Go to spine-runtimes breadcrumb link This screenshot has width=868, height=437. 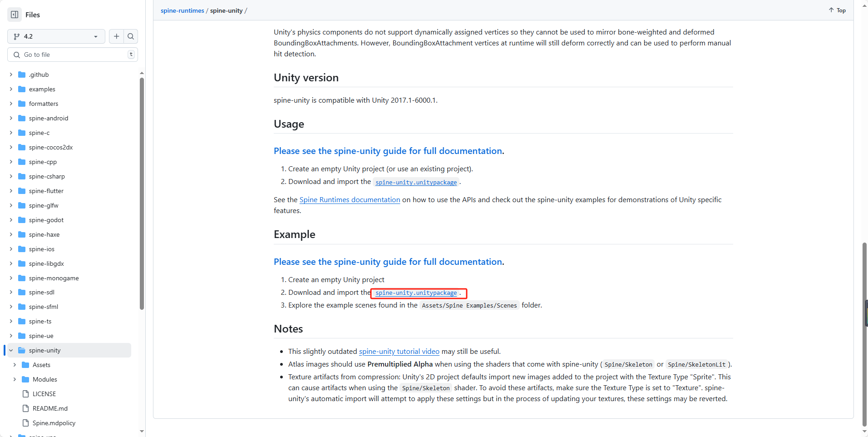click(182, 10)
